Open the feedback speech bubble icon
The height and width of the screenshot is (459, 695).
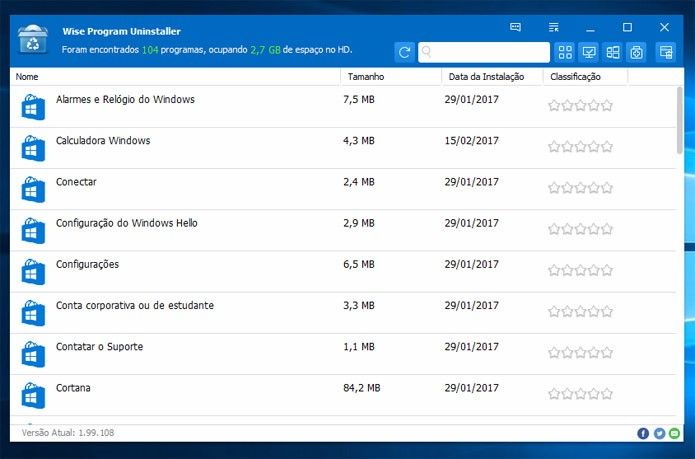pyautogui.click(x=515, y=27)
